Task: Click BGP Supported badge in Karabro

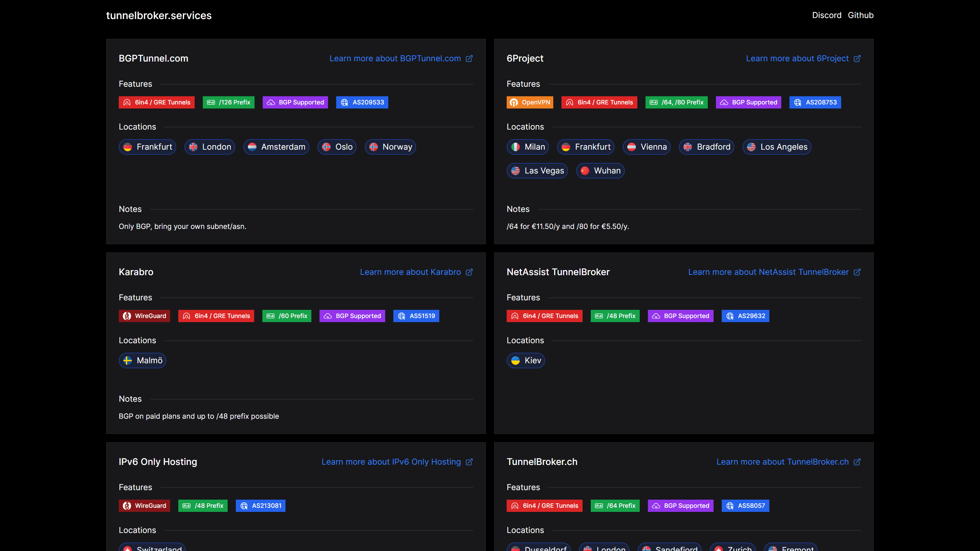Action: [352, 316]
